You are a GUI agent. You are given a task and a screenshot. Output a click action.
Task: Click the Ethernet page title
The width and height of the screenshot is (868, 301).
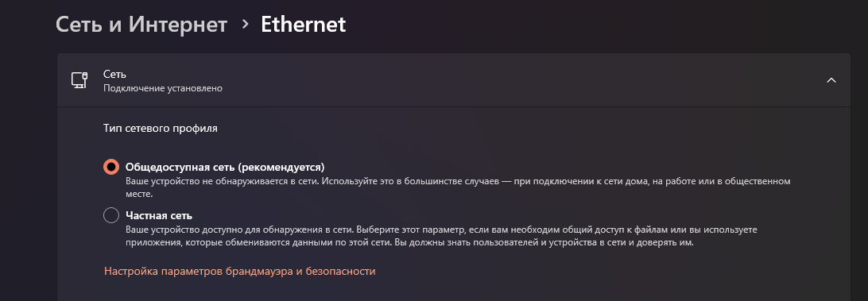coord(304,25)
